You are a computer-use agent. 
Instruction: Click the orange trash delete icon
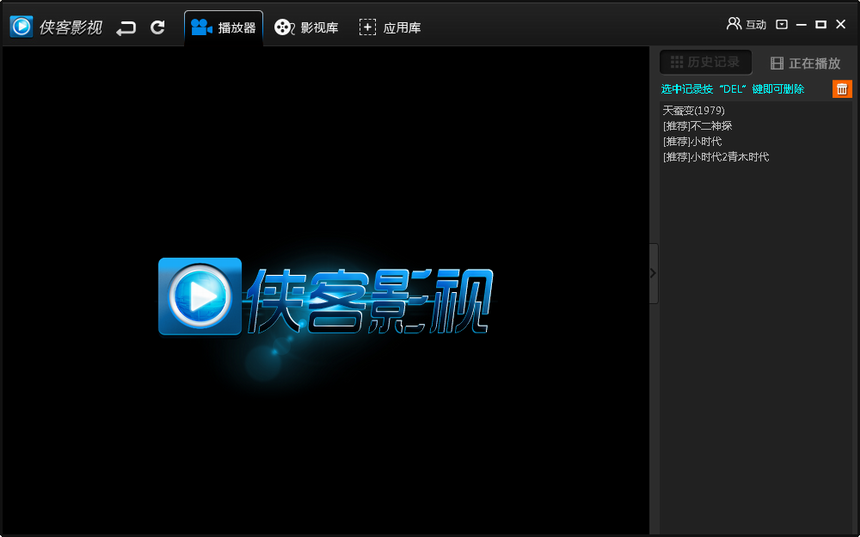pyautogui.click(x=842, y=89)
